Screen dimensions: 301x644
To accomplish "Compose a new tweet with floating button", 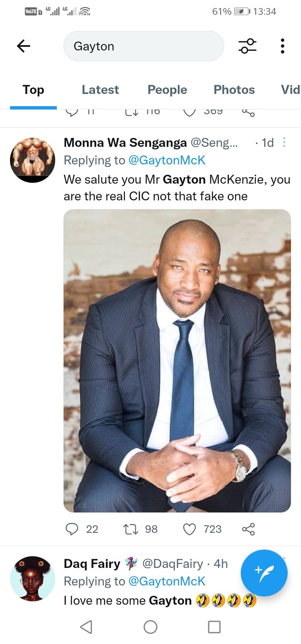I will pos(264,573).
